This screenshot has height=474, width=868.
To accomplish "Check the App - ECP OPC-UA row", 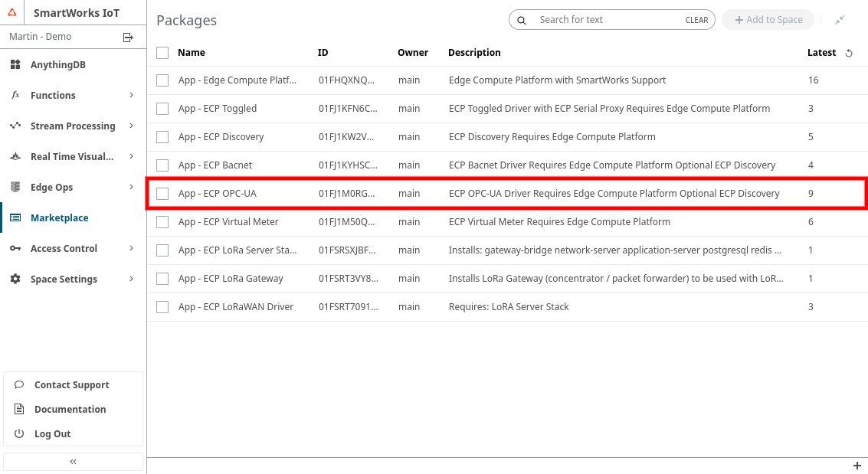I will 162,194.
